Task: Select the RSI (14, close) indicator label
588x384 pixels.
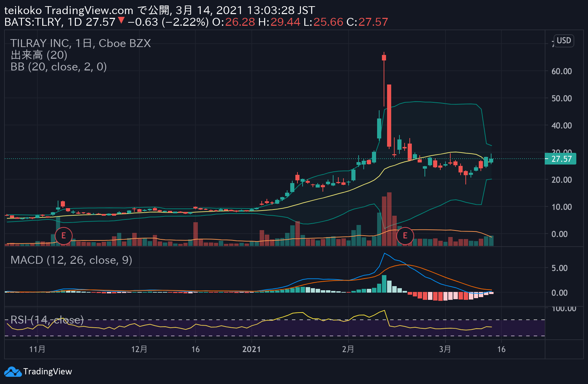Action: click(x=47, y=320)
